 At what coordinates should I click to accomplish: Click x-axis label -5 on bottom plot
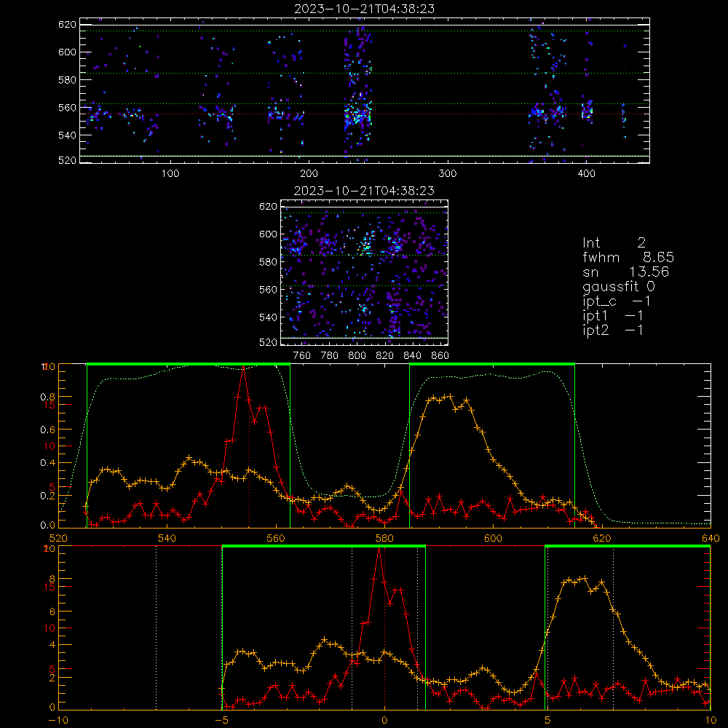click(222, 720)
